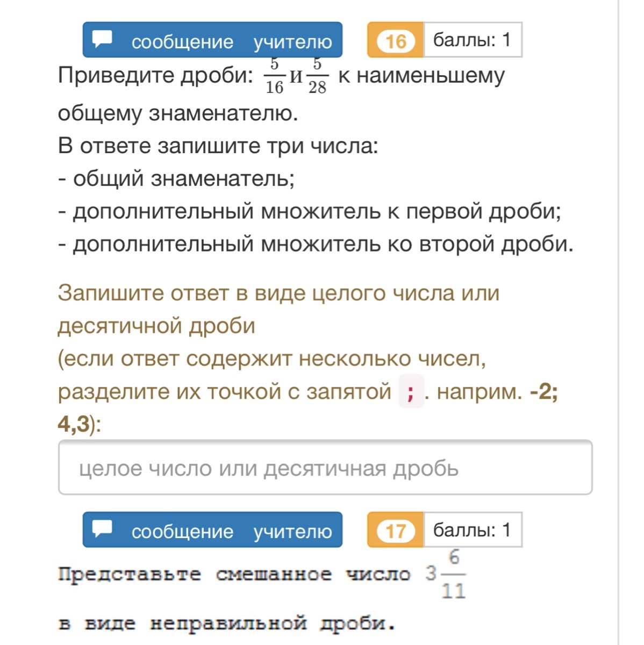Click the fraction 5/16 in the task
This screenshot has height=645, width=644.
point(274,76)
